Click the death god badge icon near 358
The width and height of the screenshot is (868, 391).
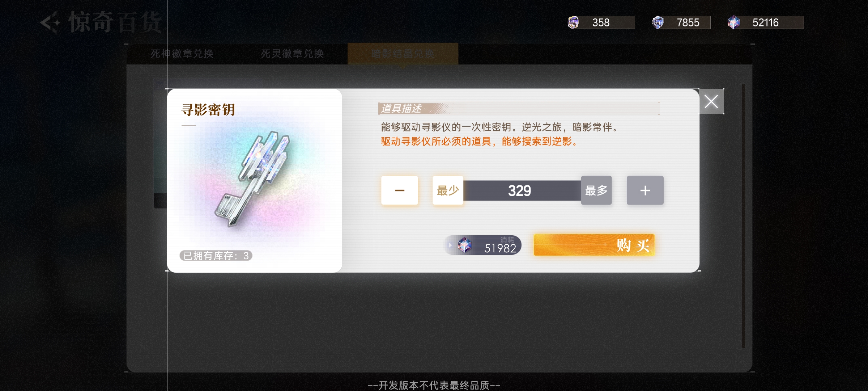[x=573, y=22]
